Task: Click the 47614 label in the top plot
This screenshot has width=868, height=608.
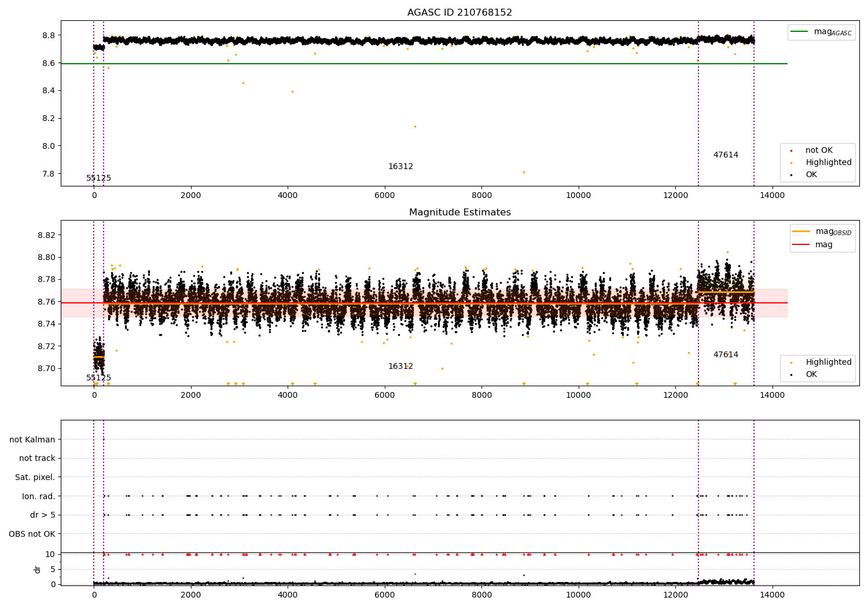Action: click(726, 155)
